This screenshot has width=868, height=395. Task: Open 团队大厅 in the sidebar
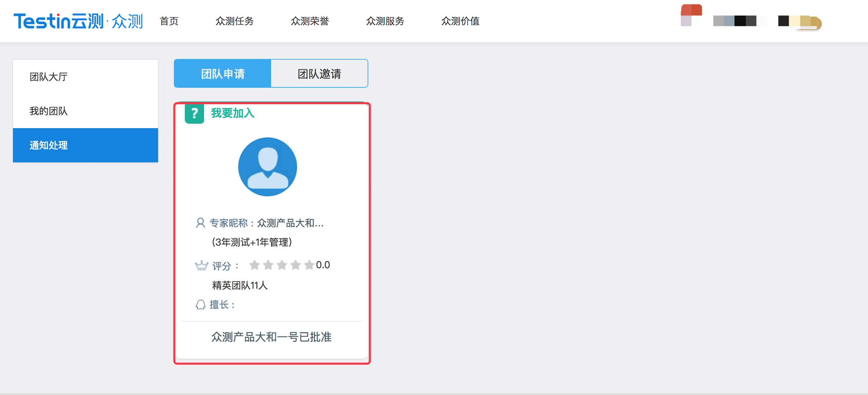point(49,77)
